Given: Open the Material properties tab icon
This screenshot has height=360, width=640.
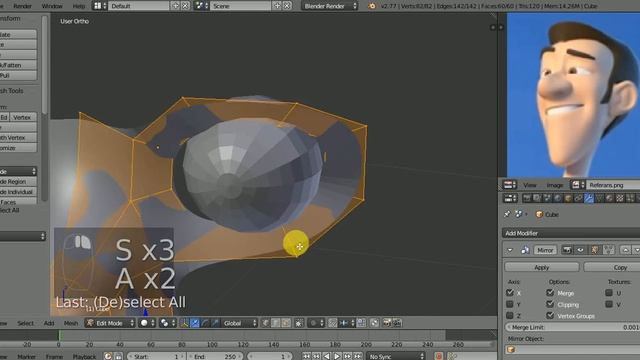Looking at the screenshot, I should [609, 198].
